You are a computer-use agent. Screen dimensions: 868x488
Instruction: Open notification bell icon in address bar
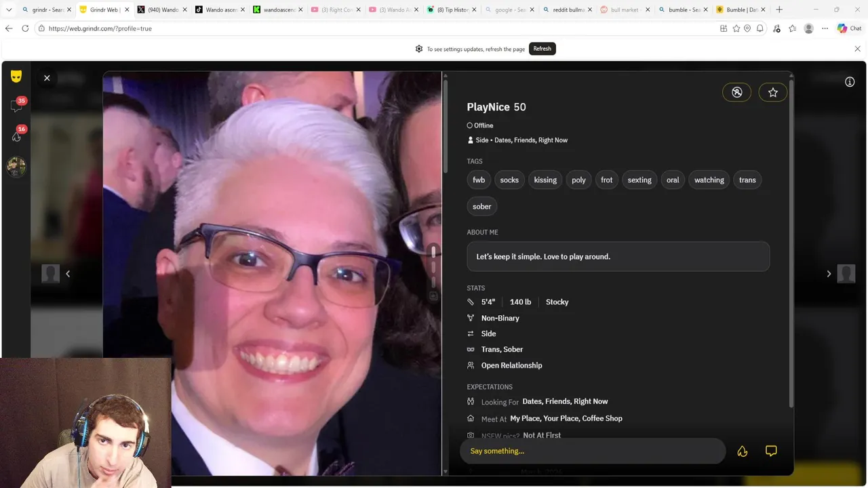(760, 28)
